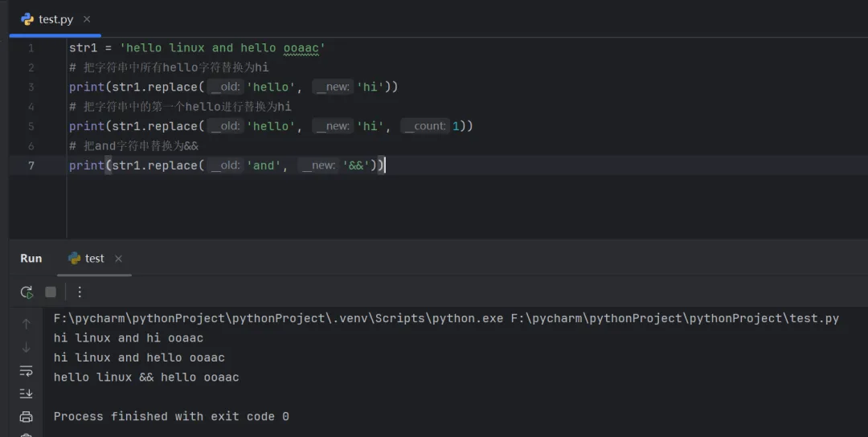Close the 'test' run tab
The image size is (868, 437).
pyautogui.click(x=118, y=259)
